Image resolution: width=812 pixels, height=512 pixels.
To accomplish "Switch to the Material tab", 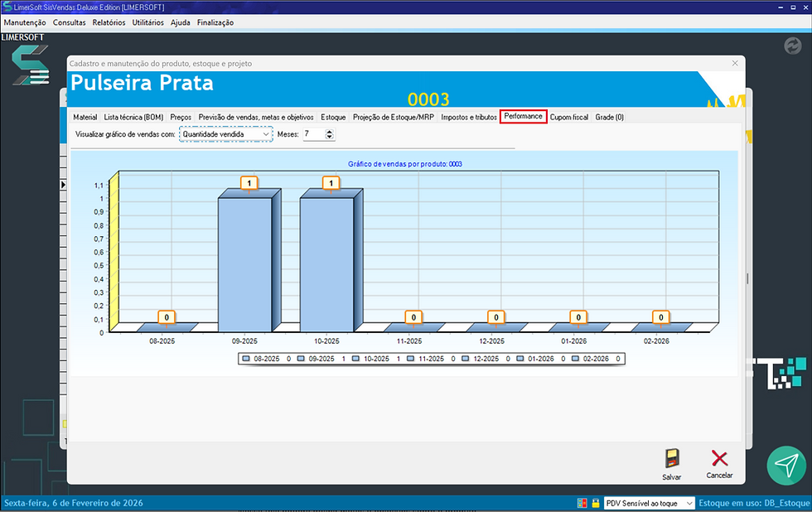I will (x=85, y=117).
